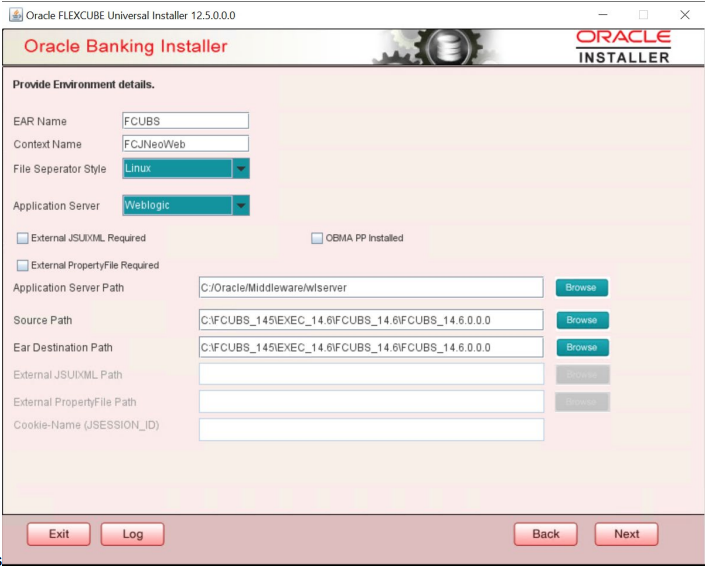705x566 pixels.
Task: Click the 'Oracle Banking Installer' title text
Action: click(125, 46)
